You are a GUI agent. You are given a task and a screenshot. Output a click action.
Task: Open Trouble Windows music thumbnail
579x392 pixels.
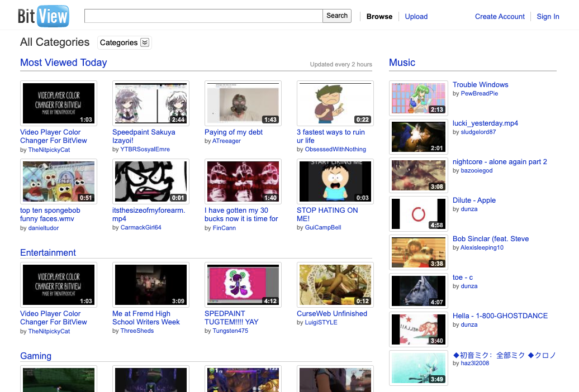(x=419, y=98)
